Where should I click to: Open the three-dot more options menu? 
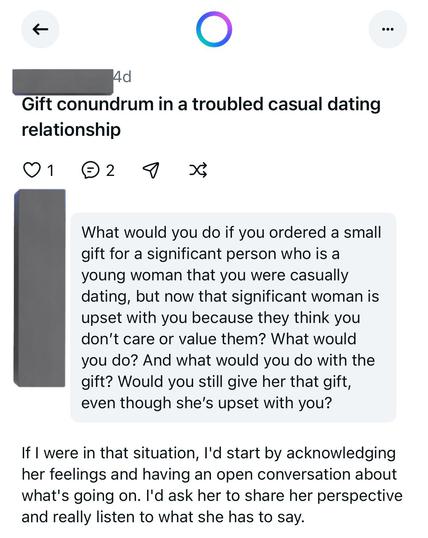[387, 29]
